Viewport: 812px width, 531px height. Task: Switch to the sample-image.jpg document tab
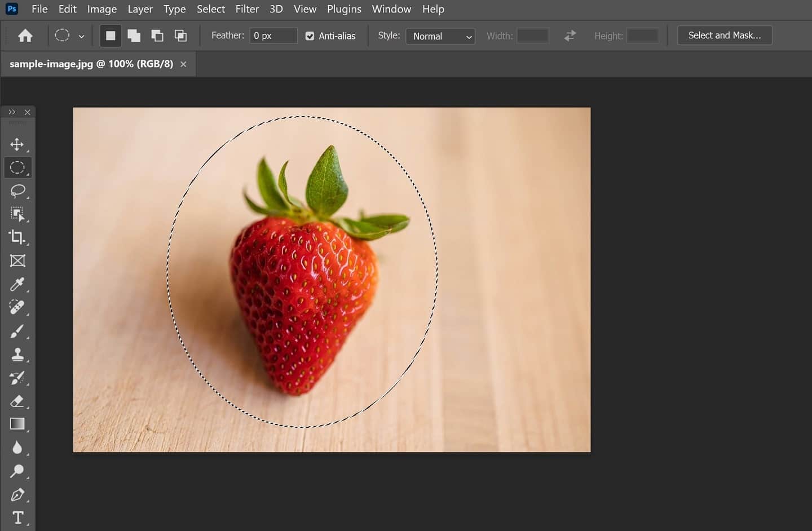(x=91, y=64)
